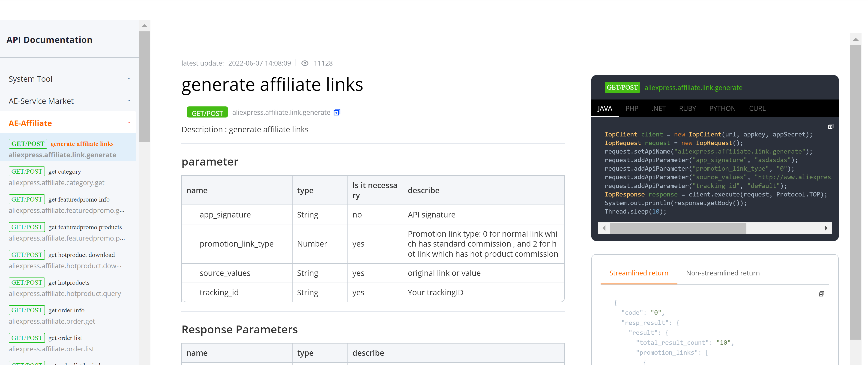The image size is (868, 365).
Task: Click the 'API Documentation' sidebar heading
Action: pyautogui.click(x=49, y=40)
